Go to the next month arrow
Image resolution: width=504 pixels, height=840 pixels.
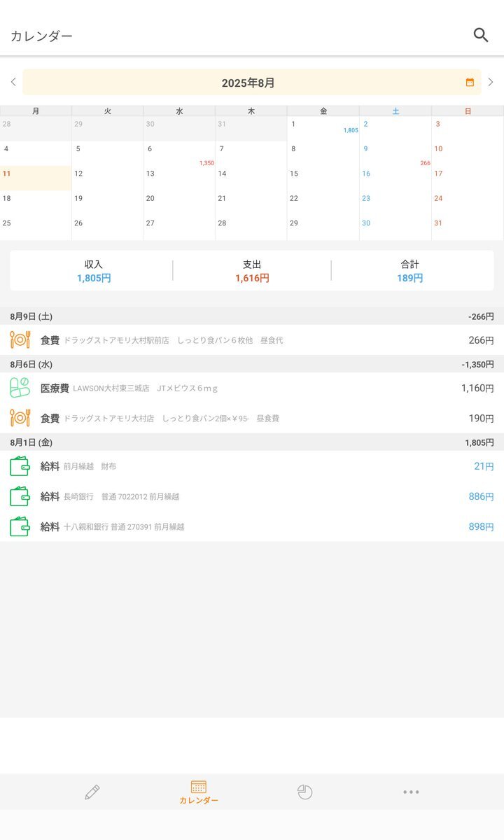491,83
